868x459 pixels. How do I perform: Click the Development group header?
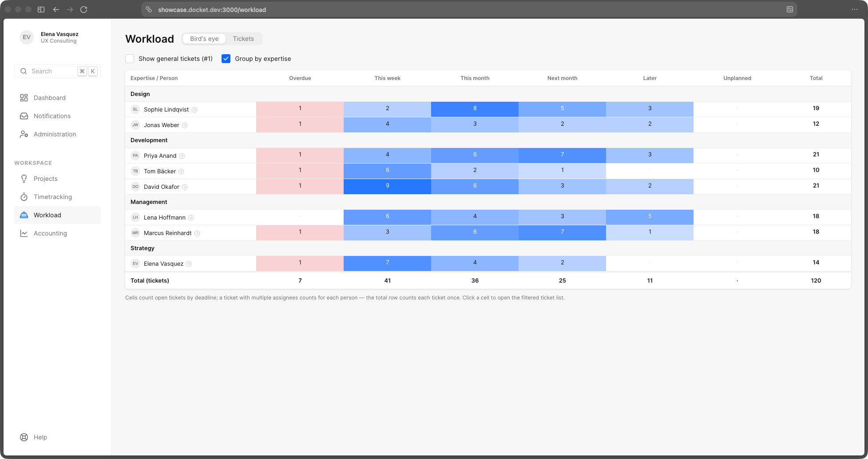pos(149,140)
